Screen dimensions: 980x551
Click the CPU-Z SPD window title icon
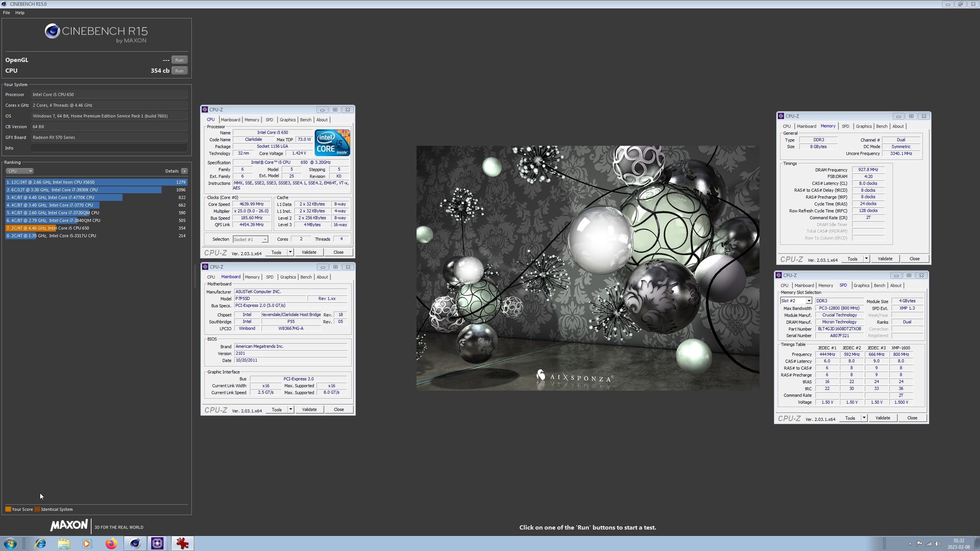pos(779,275)
